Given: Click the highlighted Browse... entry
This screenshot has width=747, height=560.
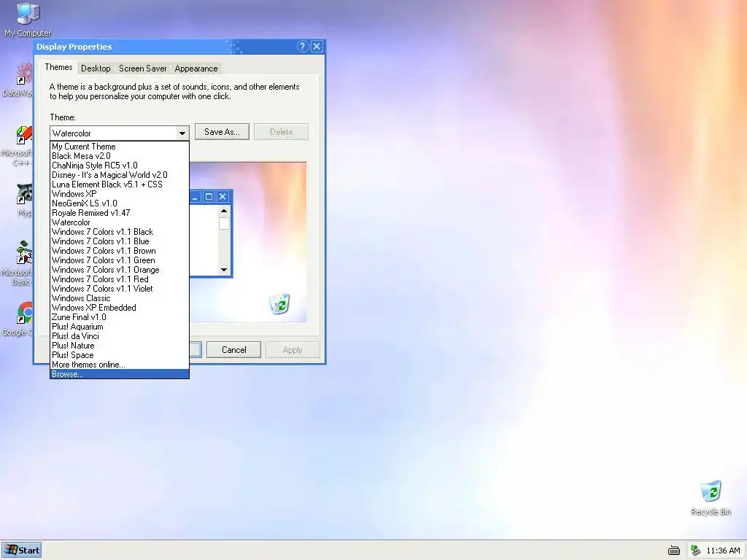Looking at the screenshot, I should click(120, 374).
